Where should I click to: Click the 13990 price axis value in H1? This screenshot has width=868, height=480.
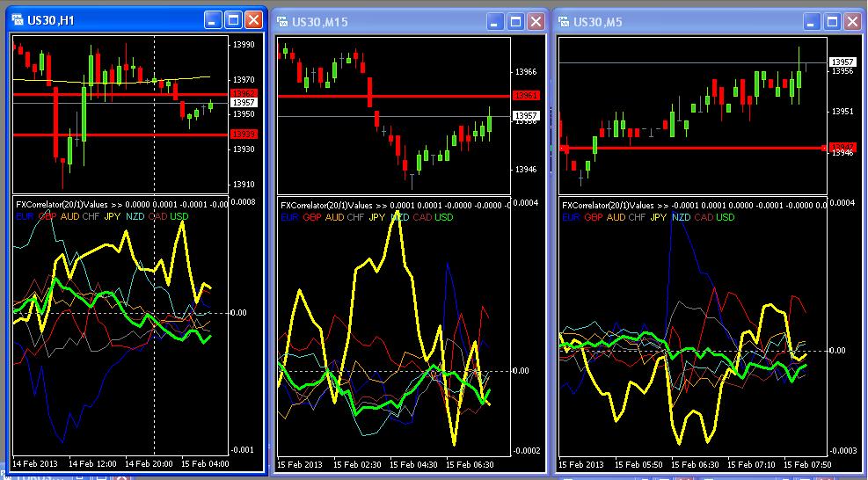point(244,44)
